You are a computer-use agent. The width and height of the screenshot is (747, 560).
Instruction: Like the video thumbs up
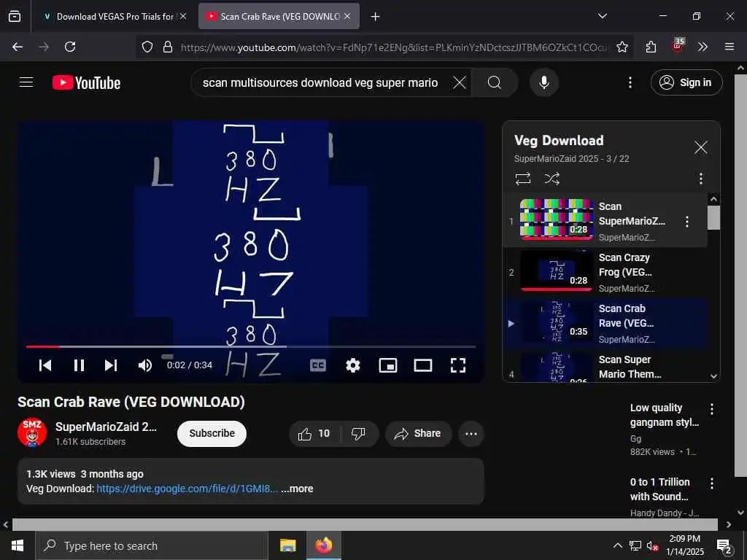[314, 433]
